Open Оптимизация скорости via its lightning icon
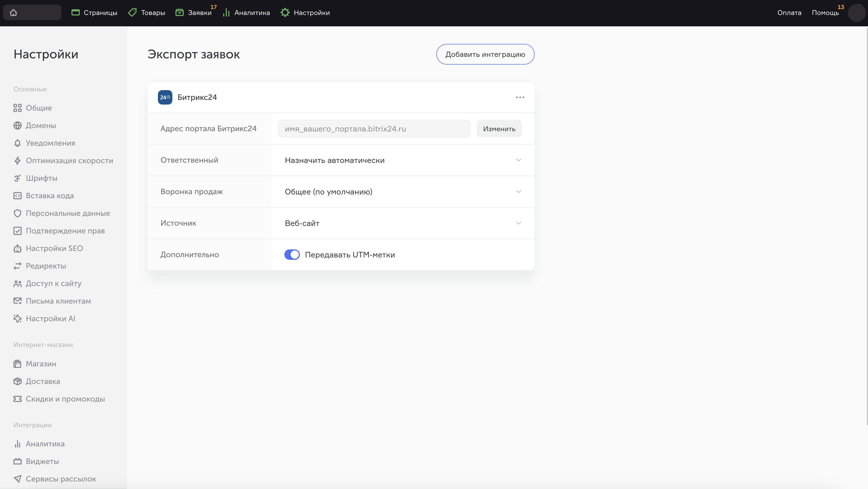The image size is (868, 489). [x=18, y=161]
